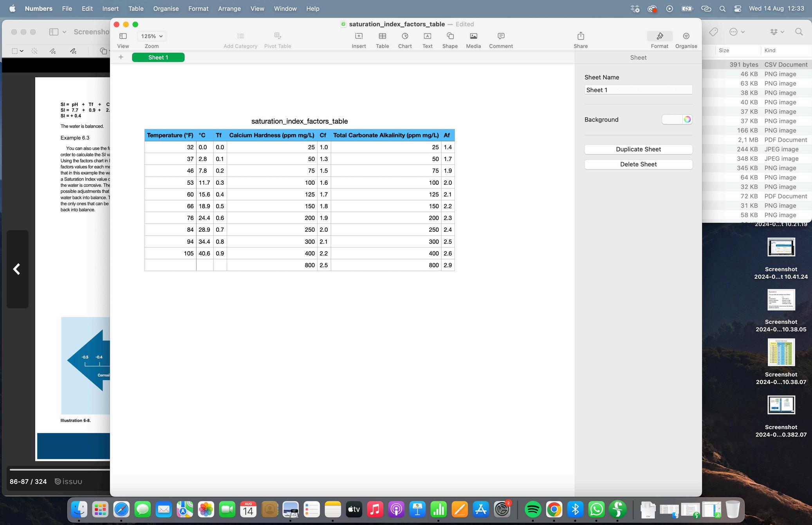
Task: Open the Background colour wheel picker
Action: tap(687, 120)
